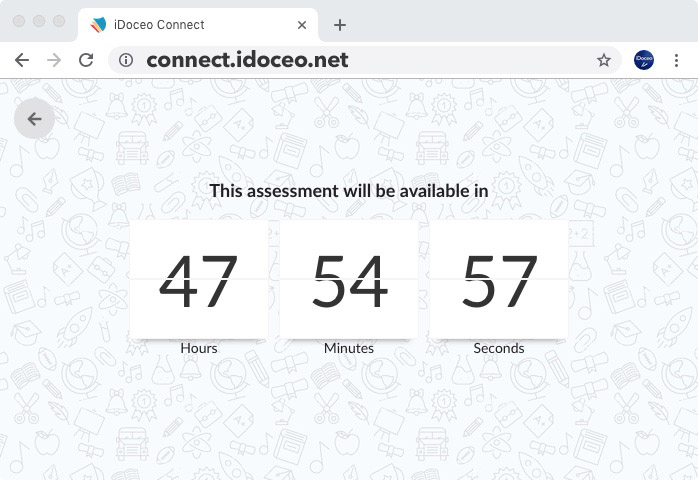Click the Hours countdown card showing 47

[x=199, y=280]
